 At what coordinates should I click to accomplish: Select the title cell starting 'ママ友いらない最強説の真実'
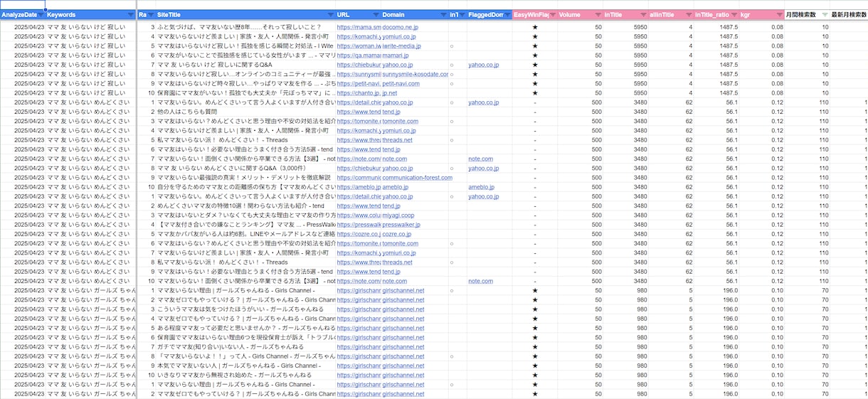tap(245, 178)
